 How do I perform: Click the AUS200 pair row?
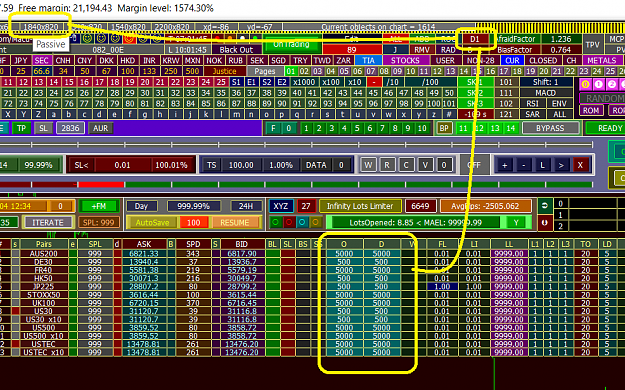tap(44, 253)
